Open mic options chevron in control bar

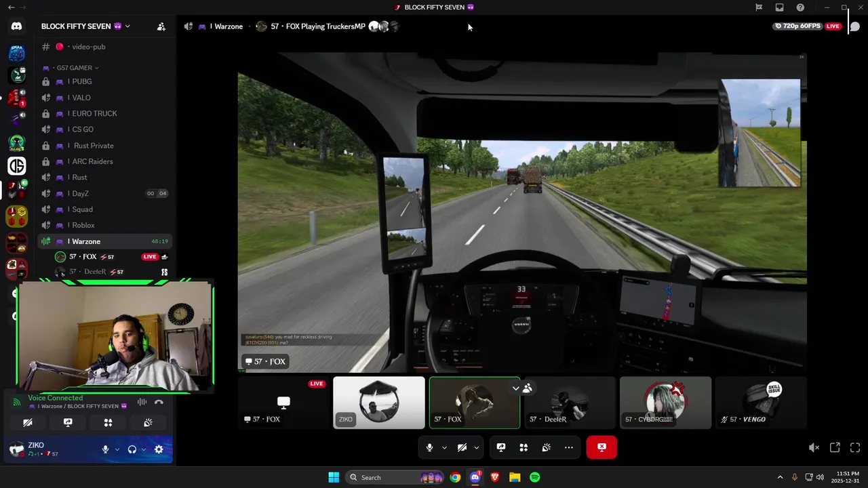(444, 447)
